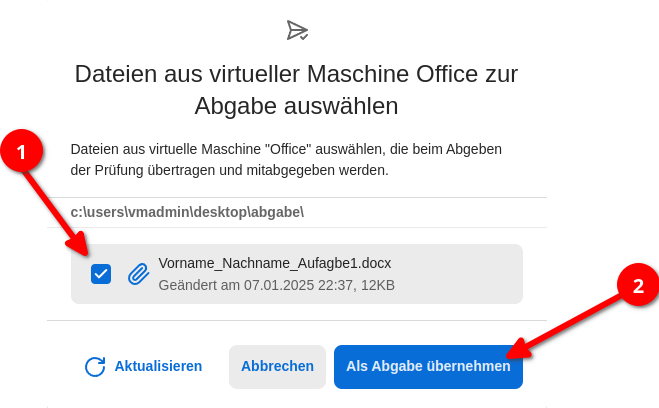Screen dimensions: 659x408
Task: Cancel the dialog with Abbrechen
Action: (277, 366)
